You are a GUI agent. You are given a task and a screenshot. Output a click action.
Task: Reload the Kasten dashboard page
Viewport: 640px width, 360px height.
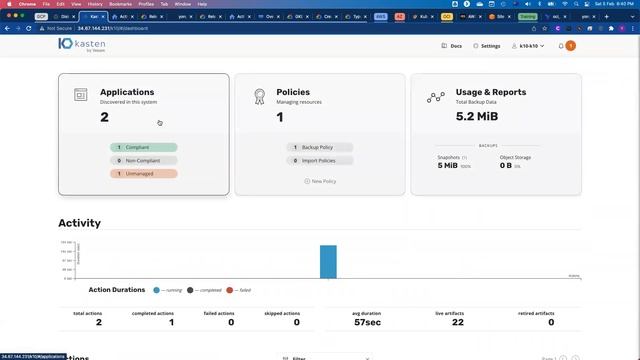(x=29, y=28)
